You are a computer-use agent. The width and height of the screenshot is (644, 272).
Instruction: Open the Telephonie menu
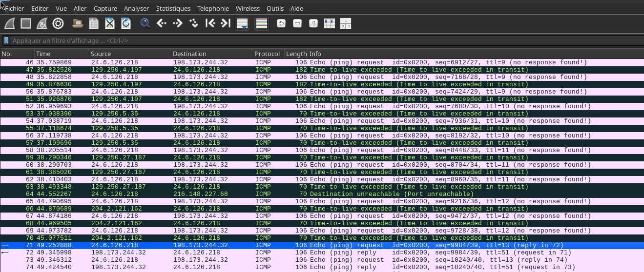click(x=213, y=8)
